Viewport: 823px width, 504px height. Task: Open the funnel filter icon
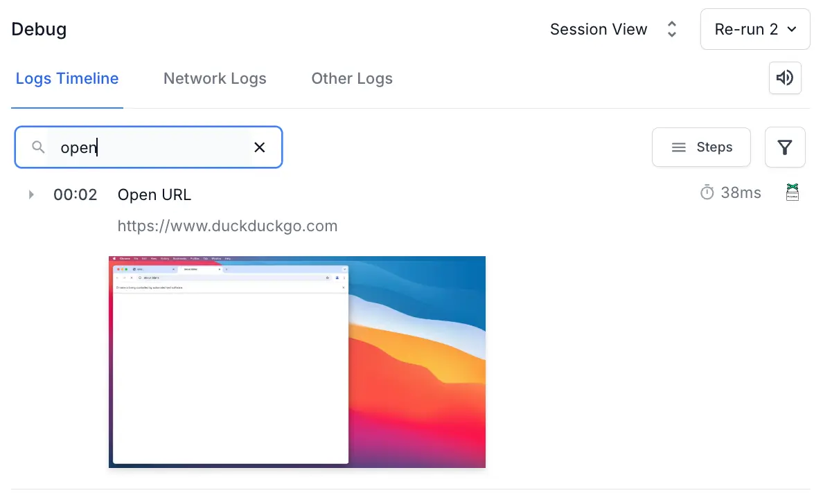click(785, 147)
